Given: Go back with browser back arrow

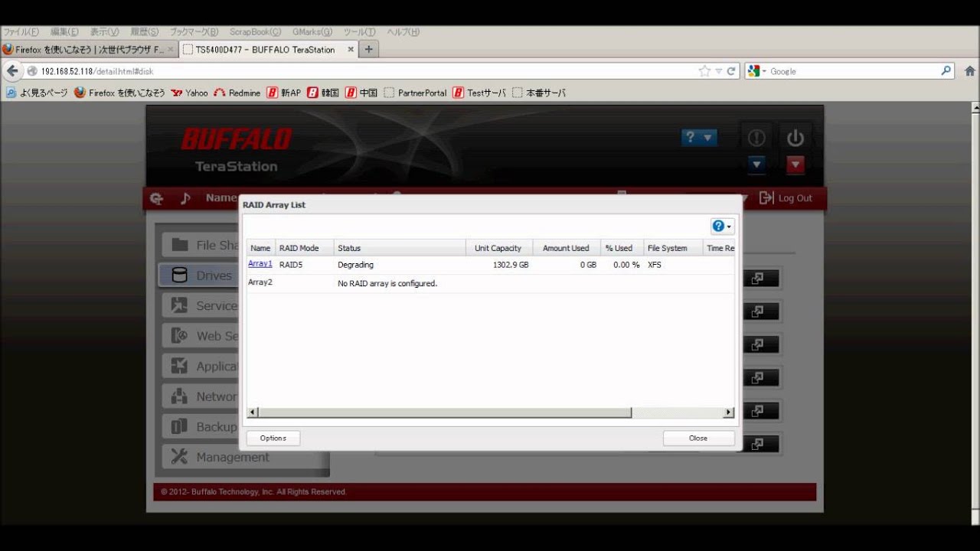Looking at the screenshot, I should [12, 71].
